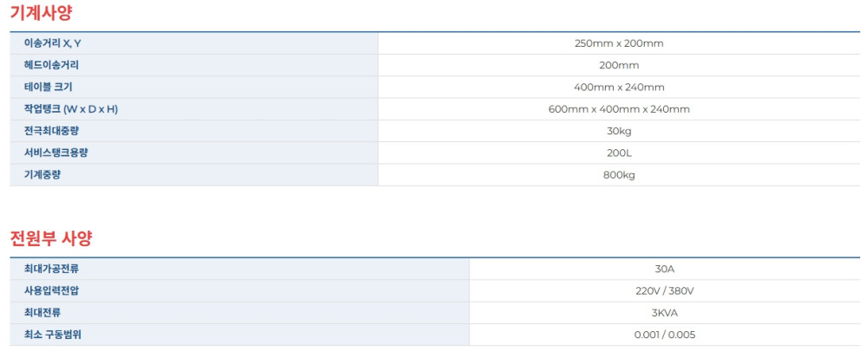
Task: Click the 600mm x 400mm x 240mm value
Action: [x=619, y=109]
